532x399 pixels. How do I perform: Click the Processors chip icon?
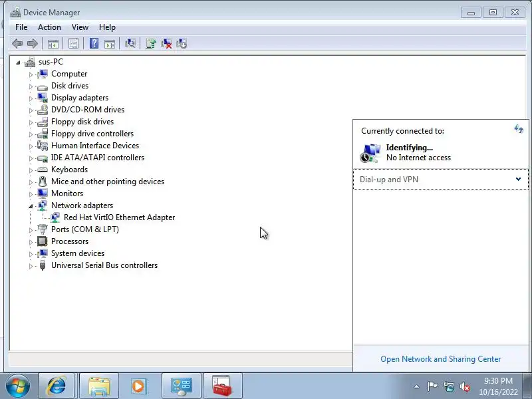point(43,241)
